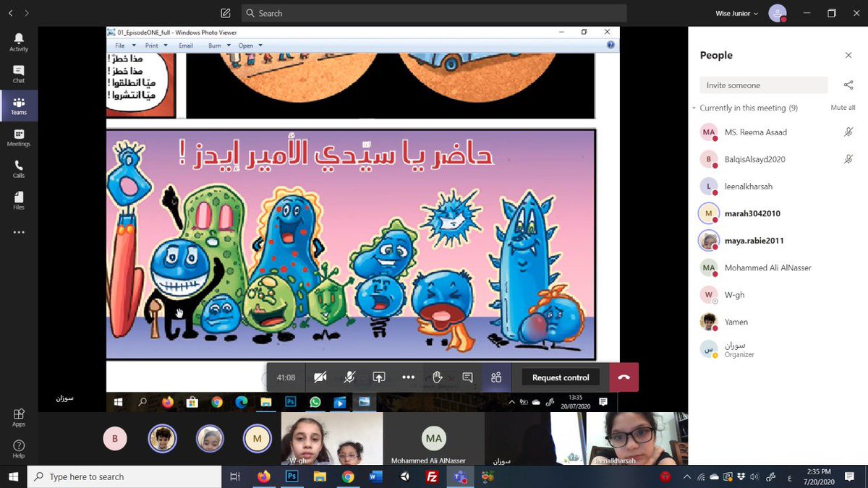Open the Chat section in Teams sidebar
868x488 pixels.
[x=19, y=74]
